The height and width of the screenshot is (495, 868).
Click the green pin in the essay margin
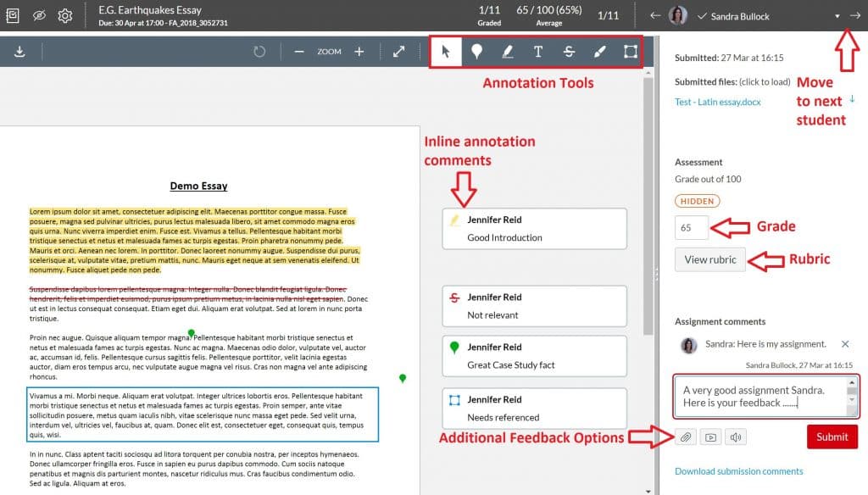[x=403, y=378]
